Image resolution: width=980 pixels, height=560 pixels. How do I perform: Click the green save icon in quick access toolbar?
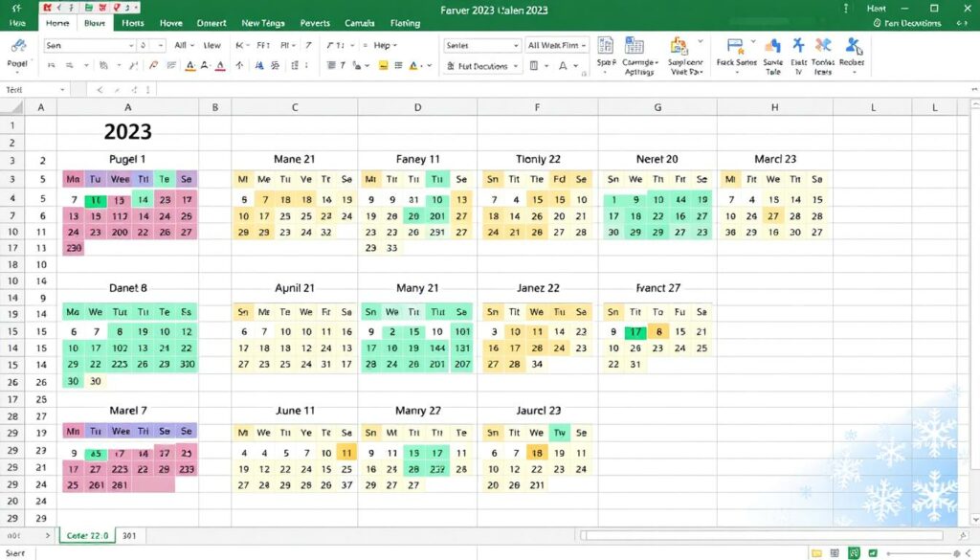89,8
